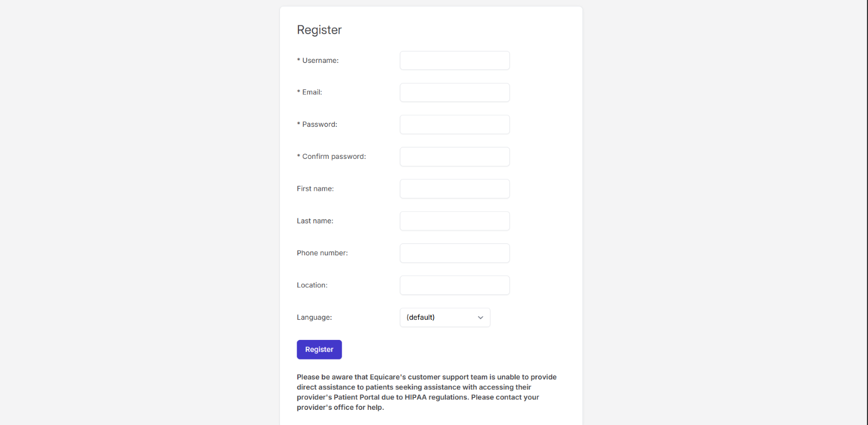Focus the First name input box
868x425 pixels.
pos(455,189)
